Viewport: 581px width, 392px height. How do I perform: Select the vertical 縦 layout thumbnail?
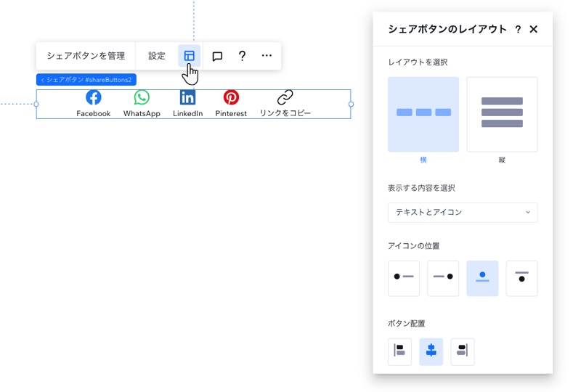pyautogui.click(x=502, y=115)
